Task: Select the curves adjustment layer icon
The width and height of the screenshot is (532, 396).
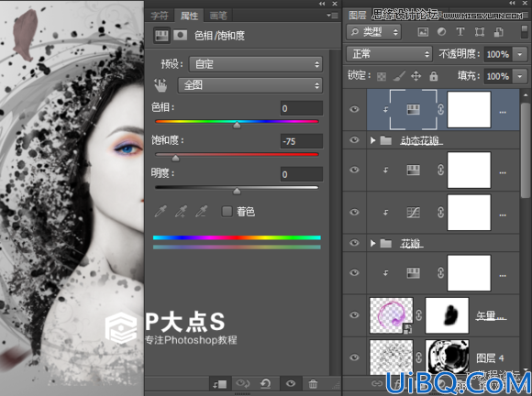Action: click(413, 213)
